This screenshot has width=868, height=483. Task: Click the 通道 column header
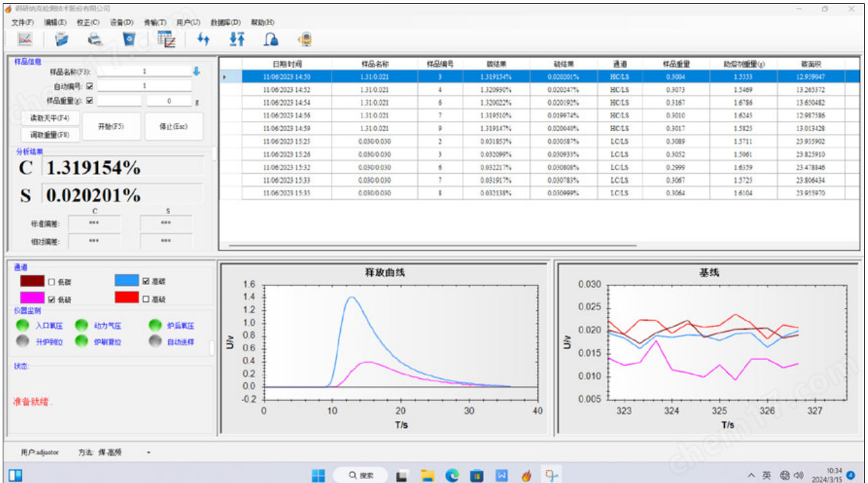(620, 63)
